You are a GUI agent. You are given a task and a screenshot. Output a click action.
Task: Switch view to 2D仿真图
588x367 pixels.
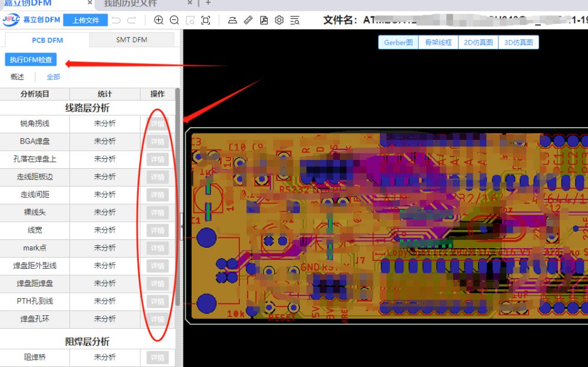[x=478, y=42]
